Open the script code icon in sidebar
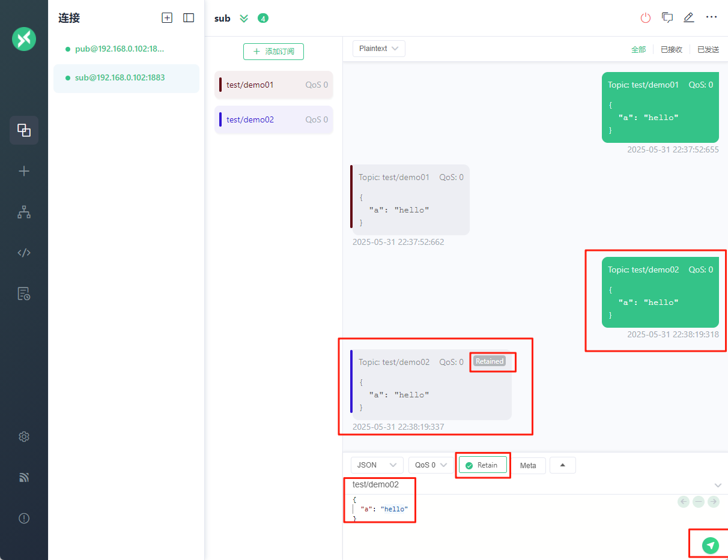Image resolution: width=728 pixels, height=560 pixels. click(24, 253)
